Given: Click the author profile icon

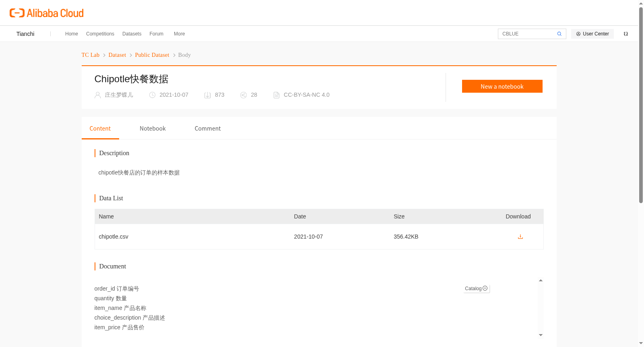Looking at the screenshot, I should point(97,95).
